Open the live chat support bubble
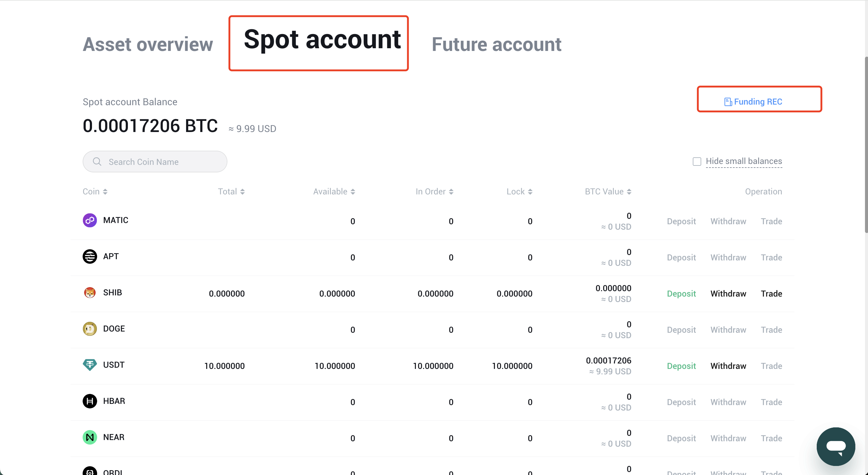Image resolution: width=868 pixels, height=475 pixels. click(x=836, y=446)
